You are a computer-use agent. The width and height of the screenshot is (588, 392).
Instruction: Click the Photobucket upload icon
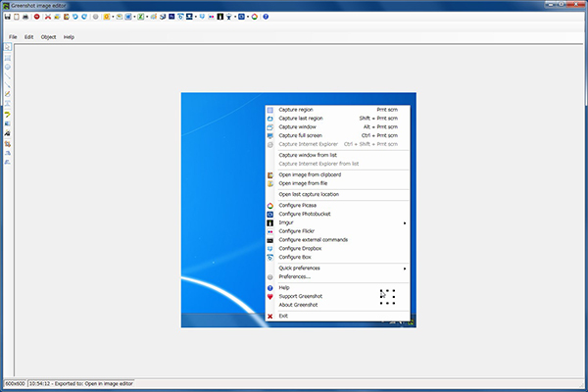(x=241, y=17)
